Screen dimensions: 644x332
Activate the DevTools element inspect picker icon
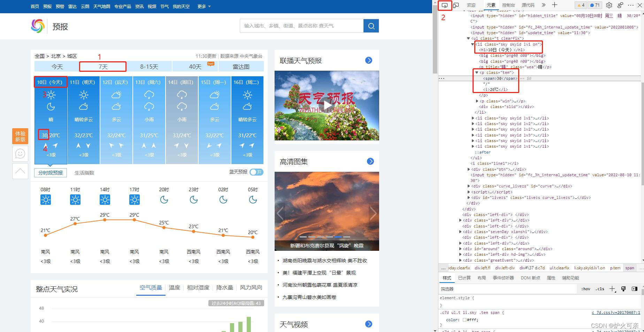pyautogui.click(x=445, y=5)
